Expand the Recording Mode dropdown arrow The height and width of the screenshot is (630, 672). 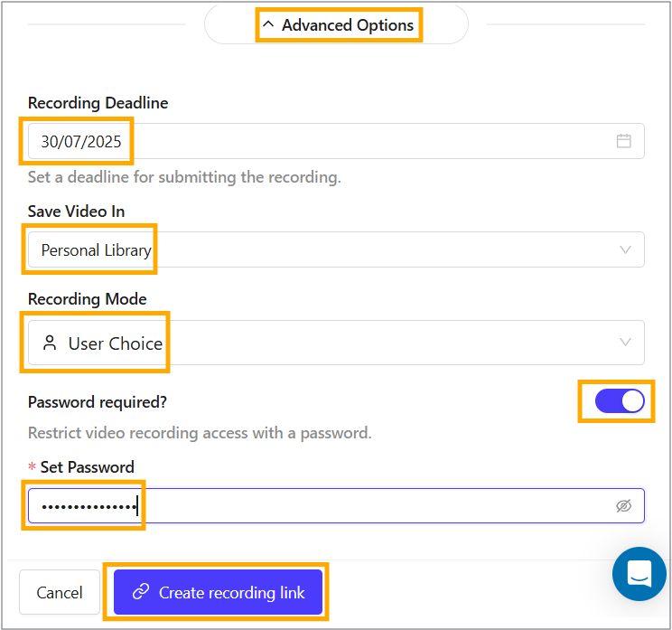pyautogui.click(x=625, y=343)
